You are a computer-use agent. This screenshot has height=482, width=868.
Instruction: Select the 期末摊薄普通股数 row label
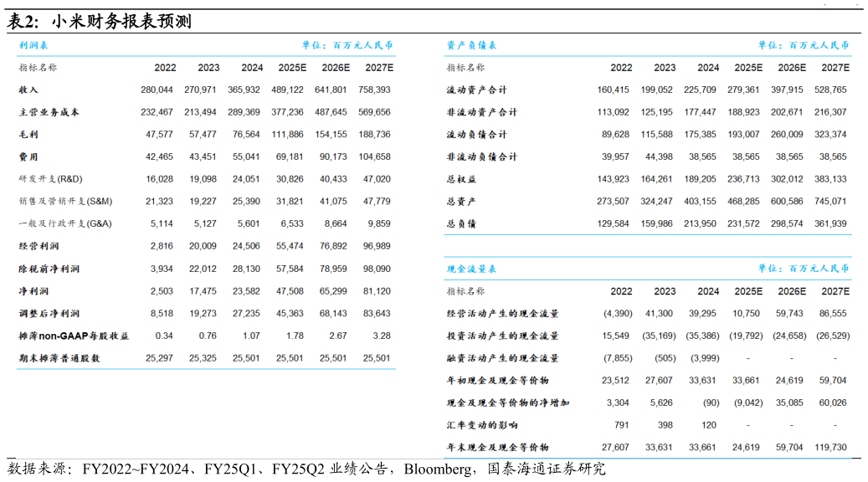[x=59, y=358]
